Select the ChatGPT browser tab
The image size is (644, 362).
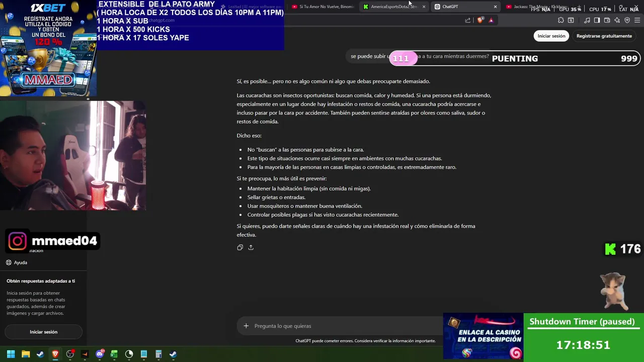pos(465,7)
